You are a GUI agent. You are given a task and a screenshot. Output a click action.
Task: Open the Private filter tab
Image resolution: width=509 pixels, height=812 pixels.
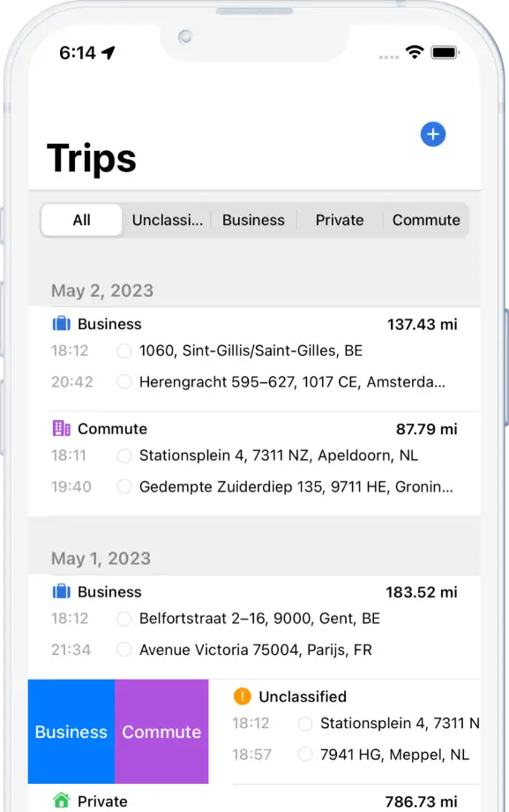tap(339, 220)
